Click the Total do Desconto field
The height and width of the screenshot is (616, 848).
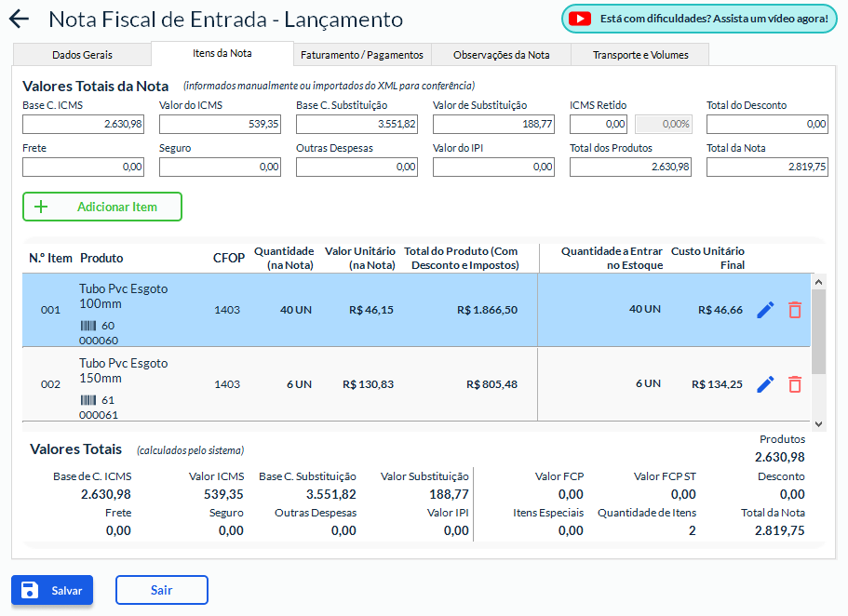767,124
